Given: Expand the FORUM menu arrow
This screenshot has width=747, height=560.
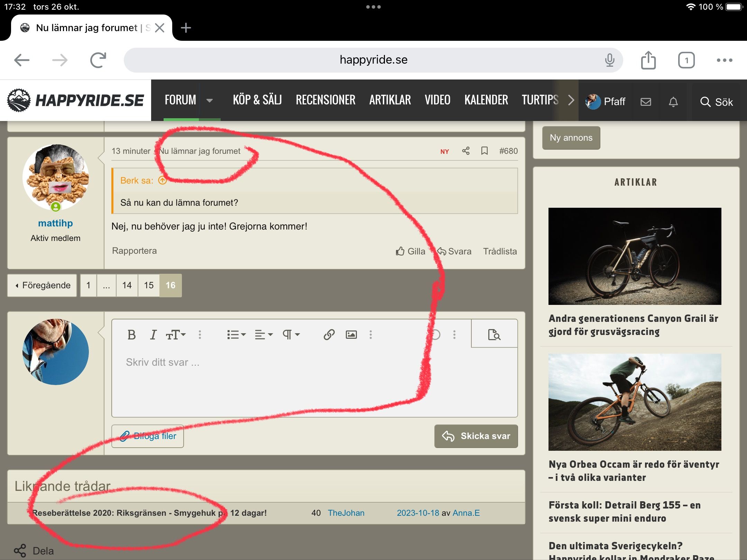Looking at the screenshot, I should (x=209, y=101).
